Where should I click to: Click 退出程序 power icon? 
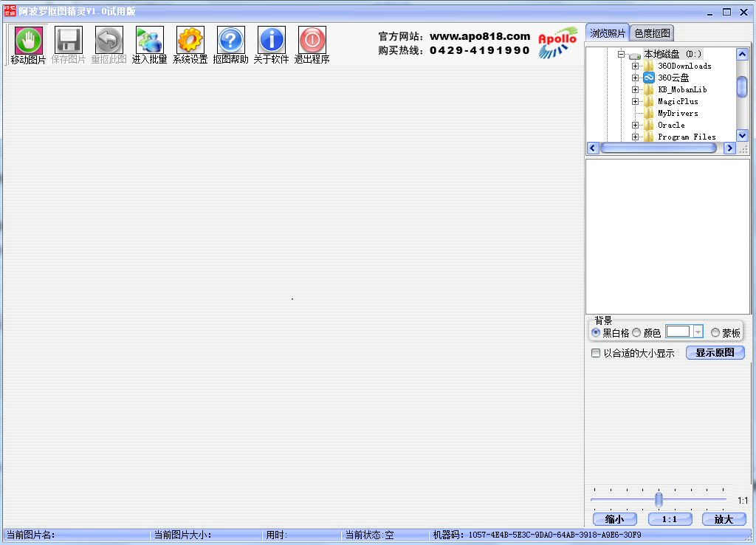312,40
